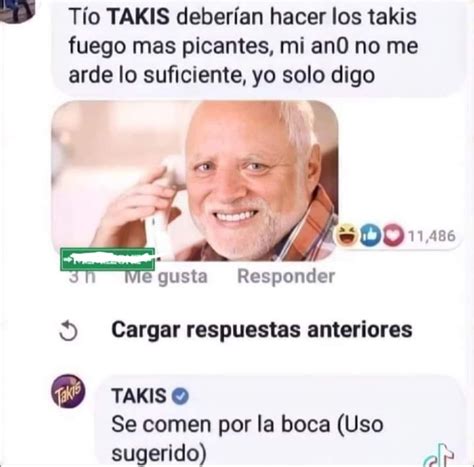The image size is (474, 467).
Task: Click the 3 h comment timestamp
Action: point(82,277)
